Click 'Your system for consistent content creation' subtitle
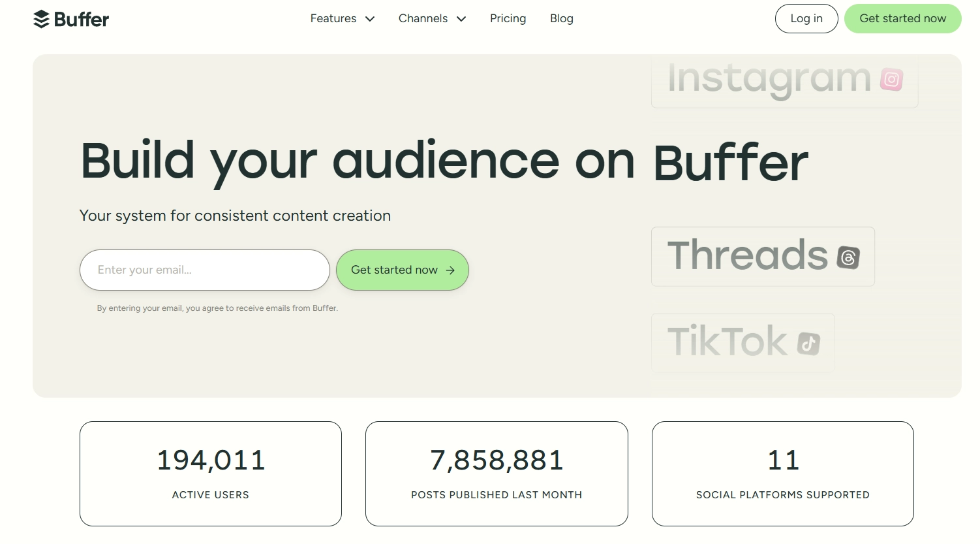Viewport: 980px width, 544px height. (x=235, y=216)
